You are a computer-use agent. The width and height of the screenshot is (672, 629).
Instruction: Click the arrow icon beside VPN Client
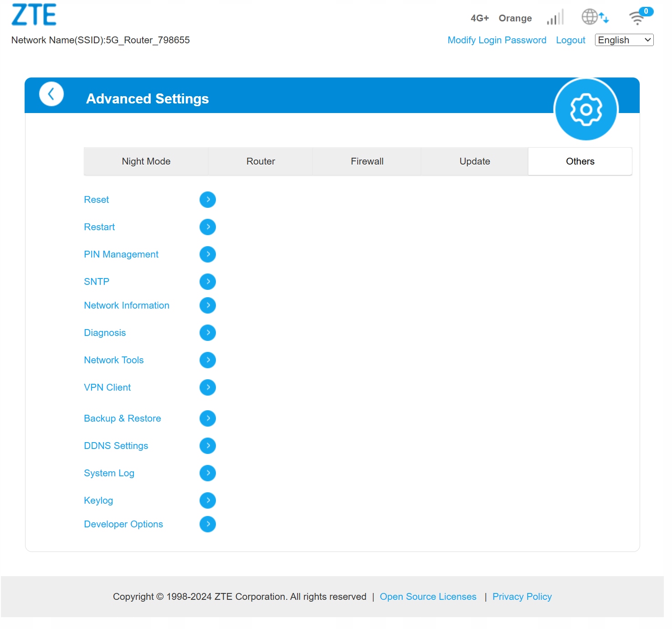click(x=208, y=387)
